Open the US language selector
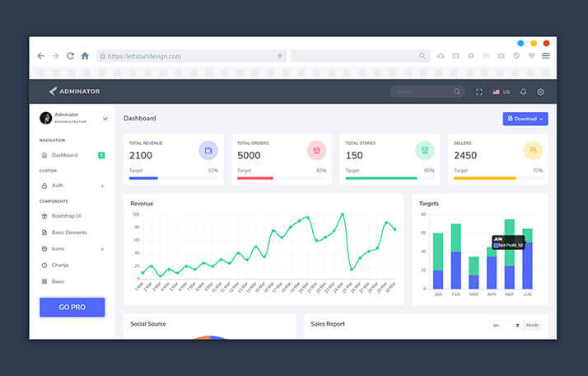Viewport: 588px width, 376px height. click(x=502, y=92)
